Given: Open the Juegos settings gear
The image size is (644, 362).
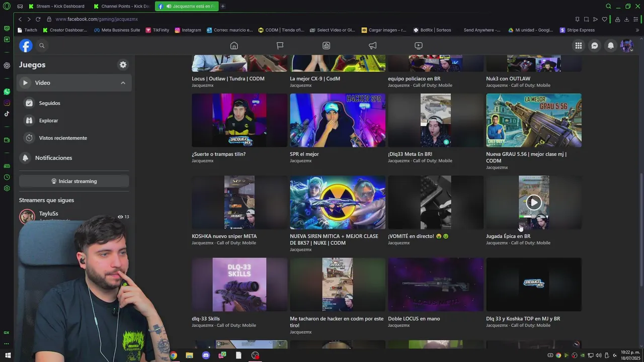Looking at the screenshot, I should tap(123, 65).
